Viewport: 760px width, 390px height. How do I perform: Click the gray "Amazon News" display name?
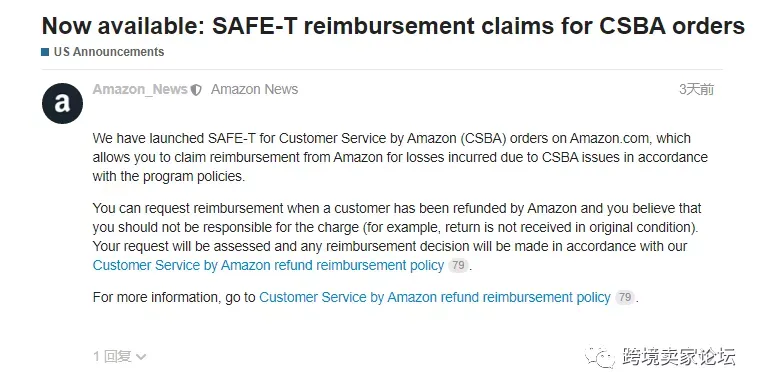(254, 90)
